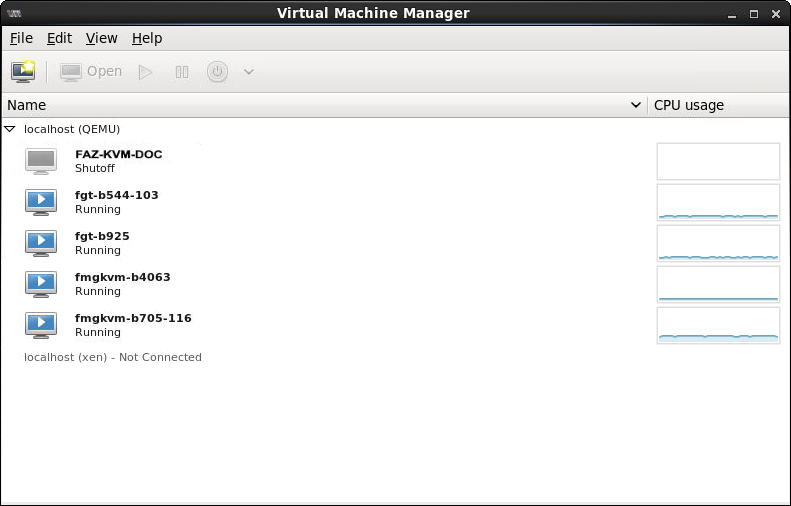Open the View menu
This screenshot has height=506, width=791.
coord(101,38)
